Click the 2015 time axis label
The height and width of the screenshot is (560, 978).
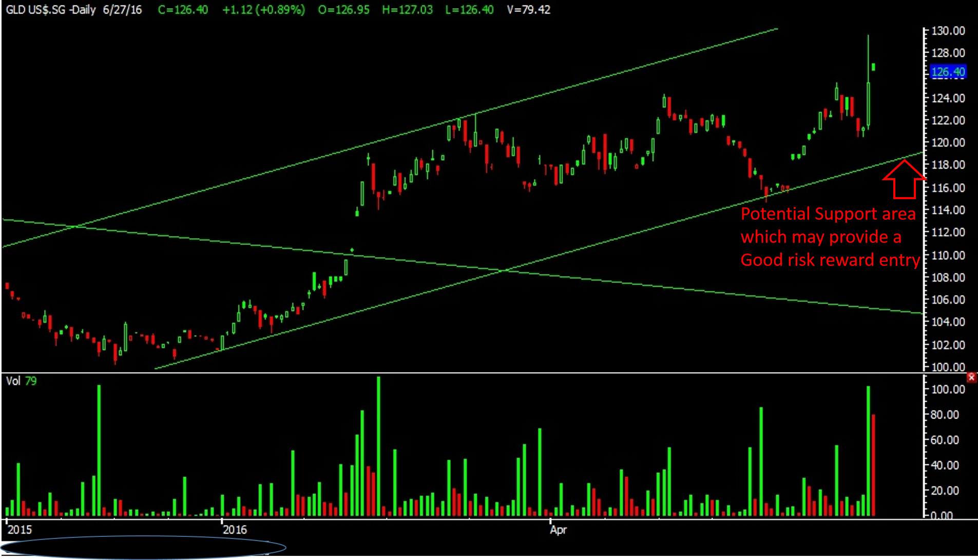pyautogui.click(x=20, y=530)
